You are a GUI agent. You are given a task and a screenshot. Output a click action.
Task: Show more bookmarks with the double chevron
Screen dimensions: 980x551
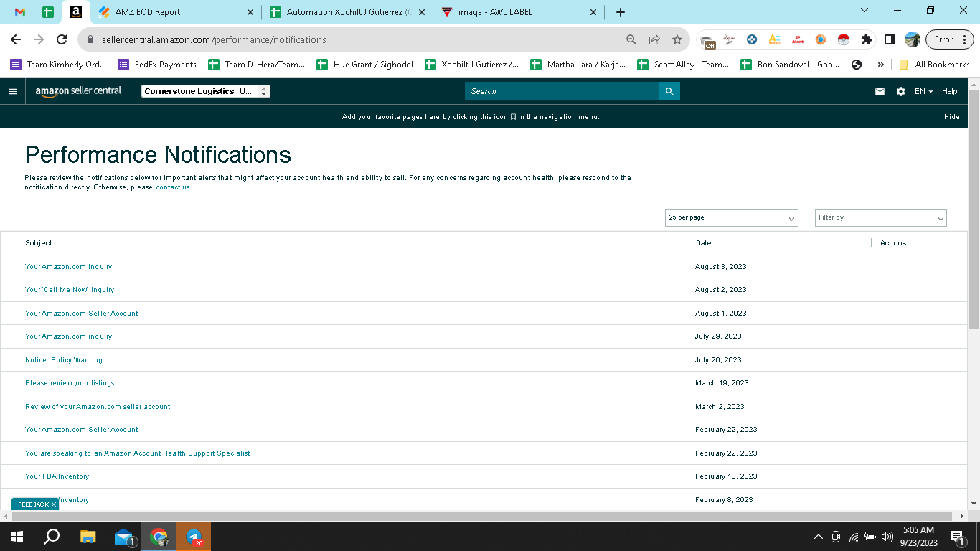(x=880, y=64)
